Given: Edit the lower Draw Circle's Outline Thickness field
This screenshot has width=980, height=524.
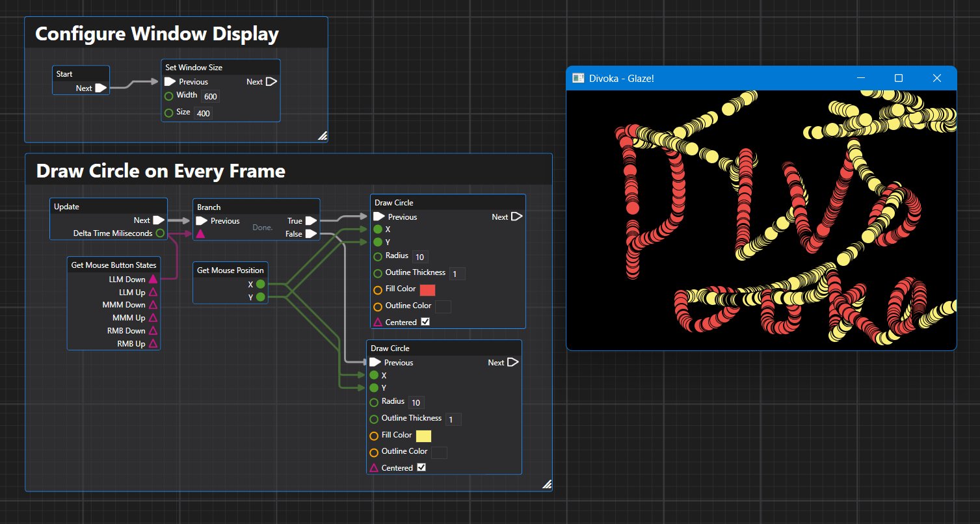Looking at the screenshot, I should 453,419.
